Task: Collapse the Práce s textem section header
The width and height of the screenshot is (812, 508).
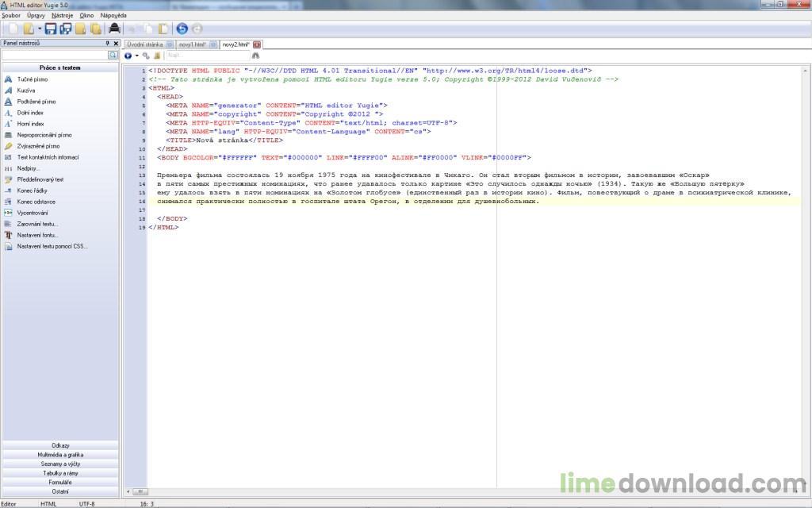Action: [x=60, y=67]
